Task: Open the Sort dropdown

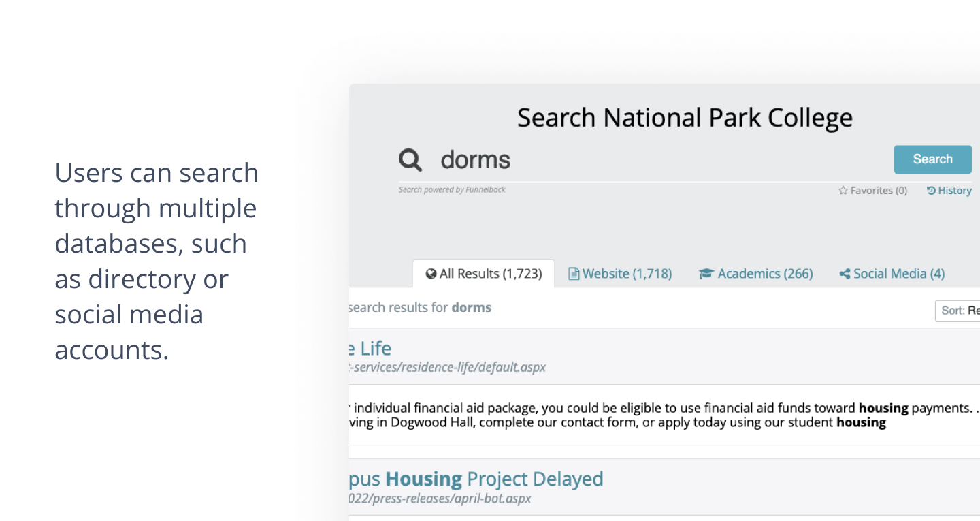Action: [958, 311]
